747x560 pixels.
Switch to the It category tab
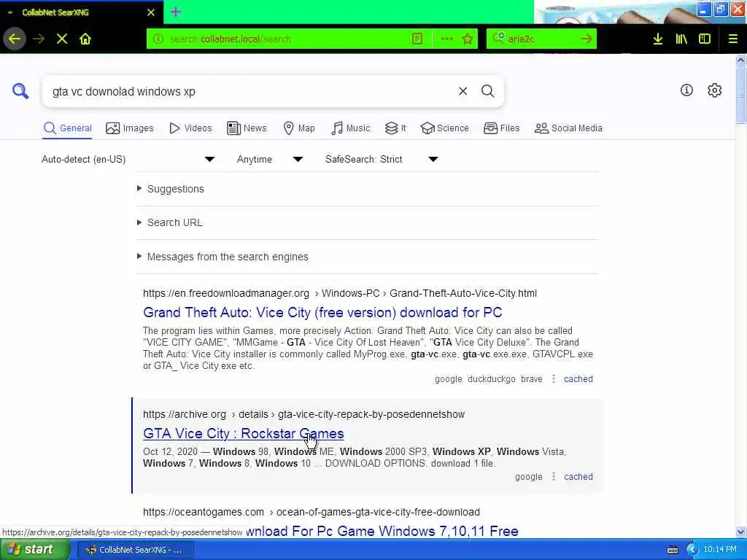(395, 128)
